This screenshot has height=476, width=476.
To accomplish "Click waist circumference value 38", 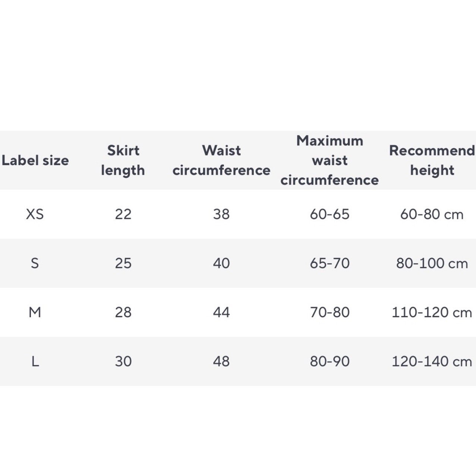I will point(221,214).
